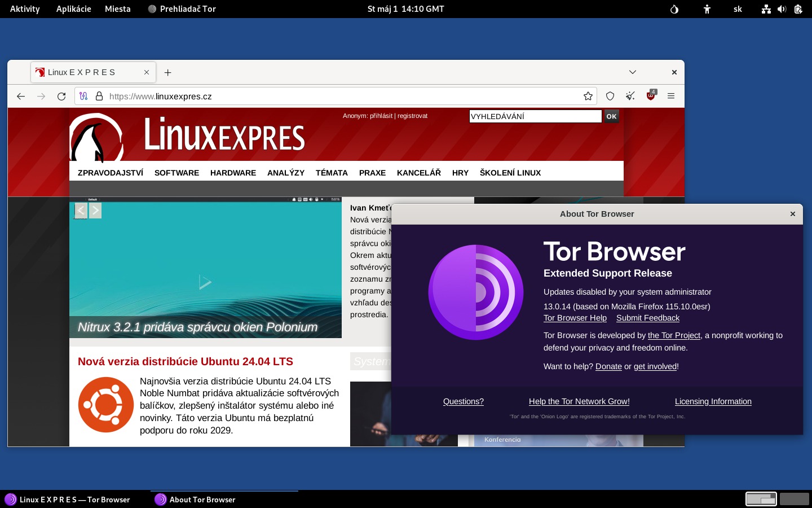Click the Nitrux 3.2.1 slide image
Image resolution: width=812 pixels, height=508 pixels.
pos(205,268)
